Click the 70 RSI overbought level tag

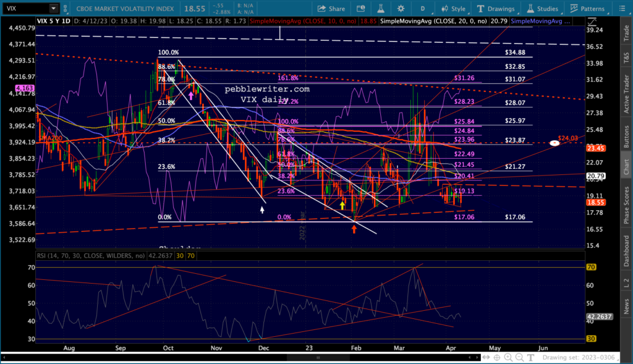[591, 267]
